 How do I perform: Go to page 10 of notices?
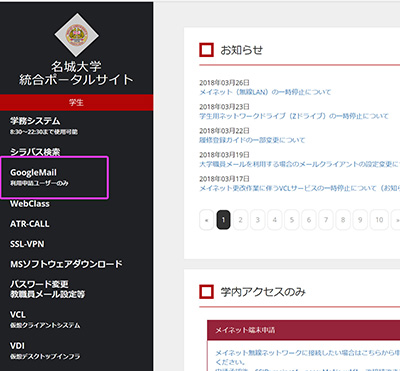point(379,220)
